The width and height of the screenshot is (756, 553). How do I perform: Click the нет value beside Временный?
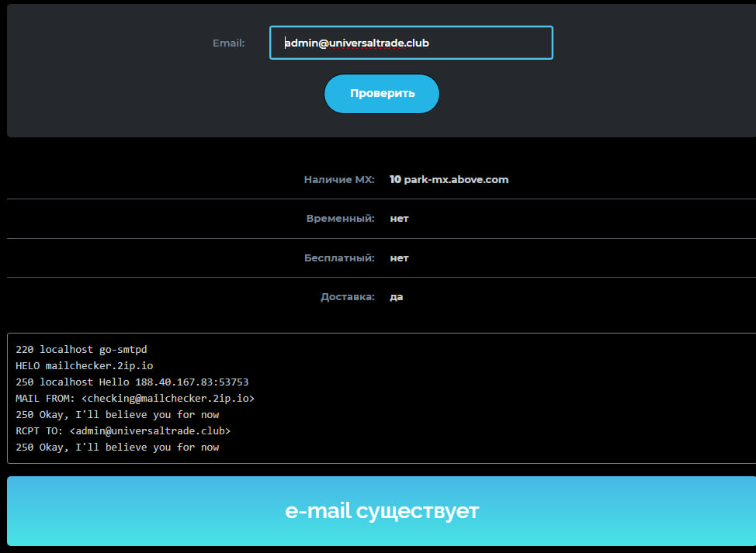tap(399, 219)
